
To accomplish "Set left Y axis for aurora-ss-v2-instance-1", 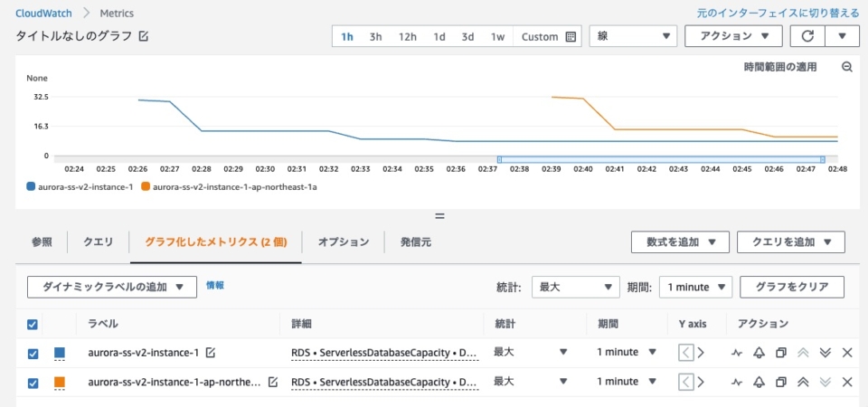I will [x=686, y=353].
